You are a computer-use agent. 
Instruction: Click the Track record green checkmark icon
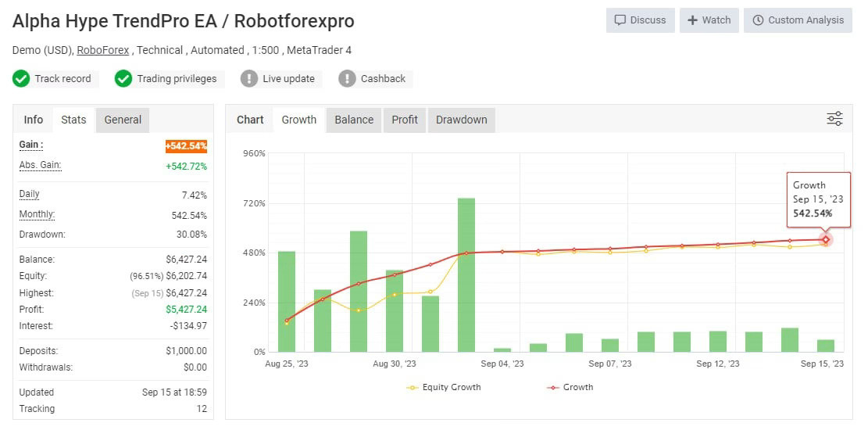21,79
